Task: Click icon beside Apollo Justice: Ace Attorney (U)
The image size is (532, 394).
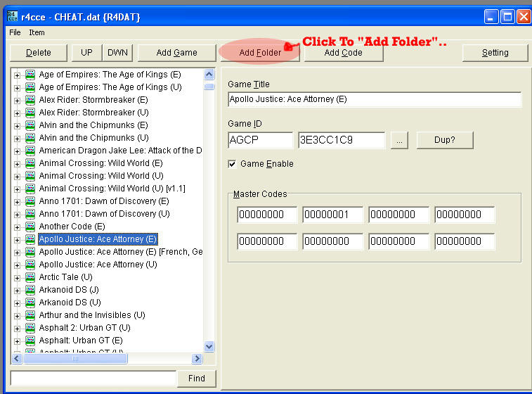Action: pyautogui.click(x=30, y=265)
